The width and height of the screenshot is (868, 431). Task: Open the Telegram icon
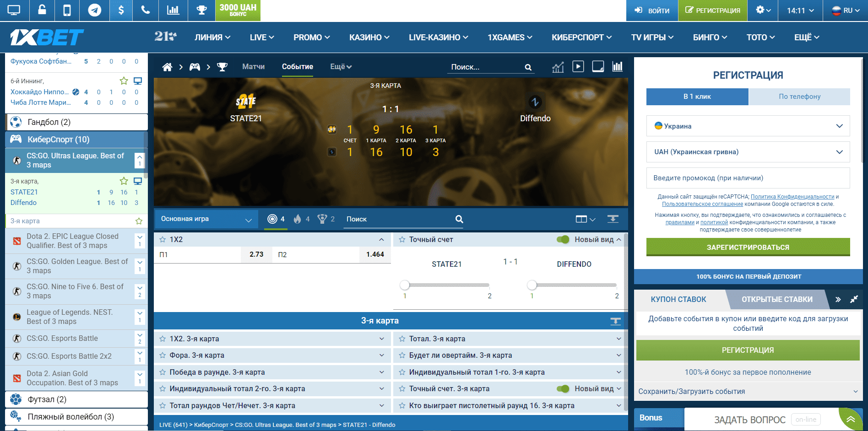click(95, 10)
